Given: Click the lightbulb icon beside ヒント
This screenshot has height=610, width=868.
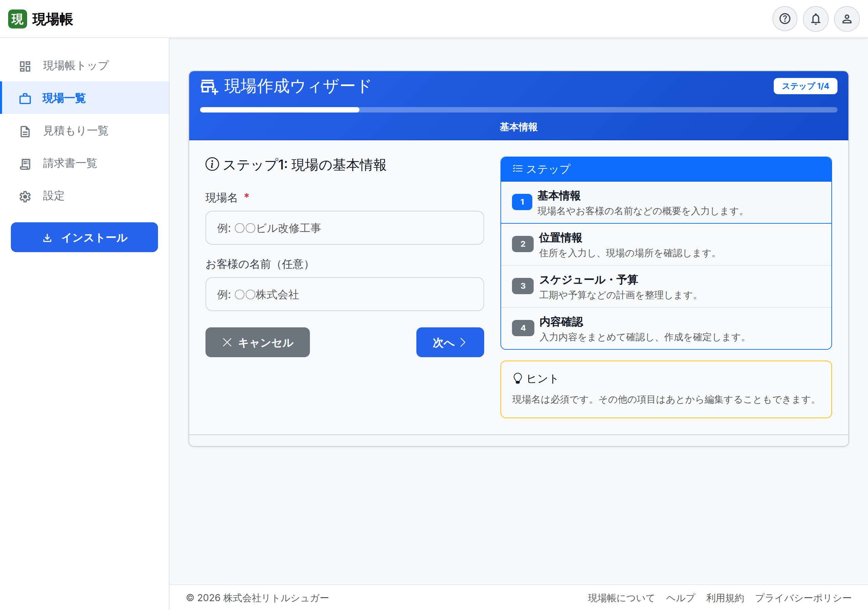Looking at the screenshot, I should click(x=517, y=378).
